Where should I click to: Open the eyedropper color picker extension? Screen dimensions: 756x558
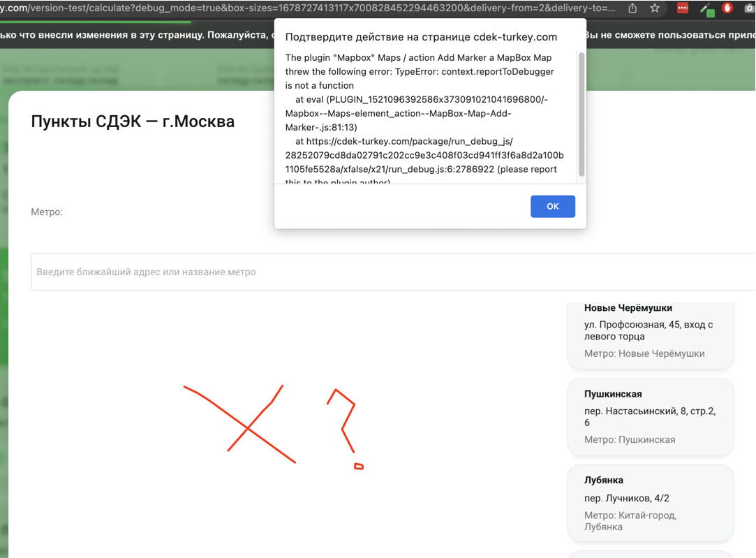[x=707, y=9]
